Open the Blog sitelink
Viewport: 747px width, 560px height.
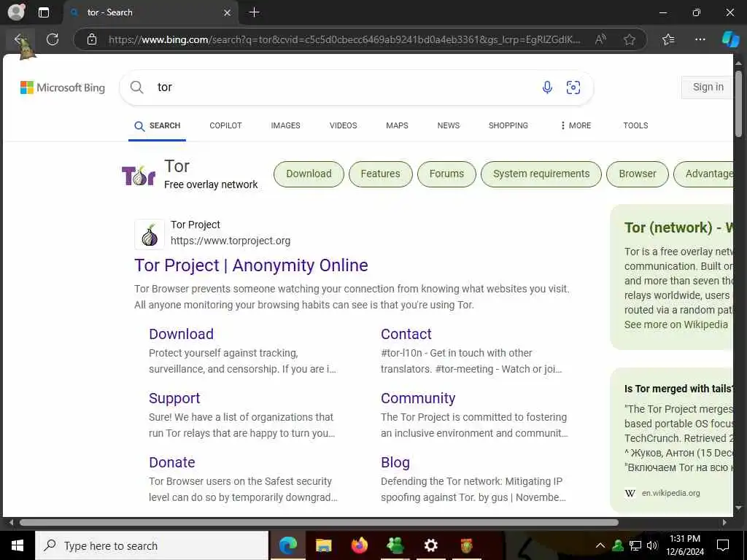pyautogui.click(x=395, y=462)
